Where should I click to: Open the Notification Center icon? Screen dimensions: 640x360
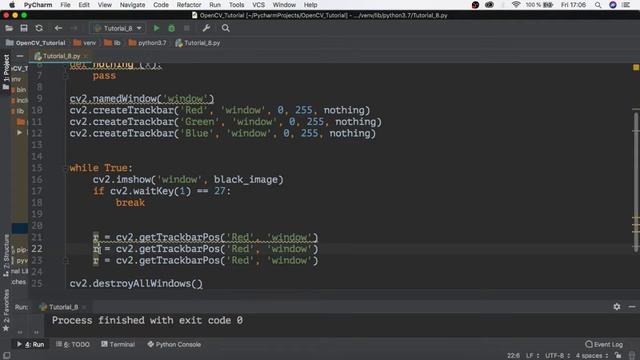pyautogui.click(x=626, y=5)
